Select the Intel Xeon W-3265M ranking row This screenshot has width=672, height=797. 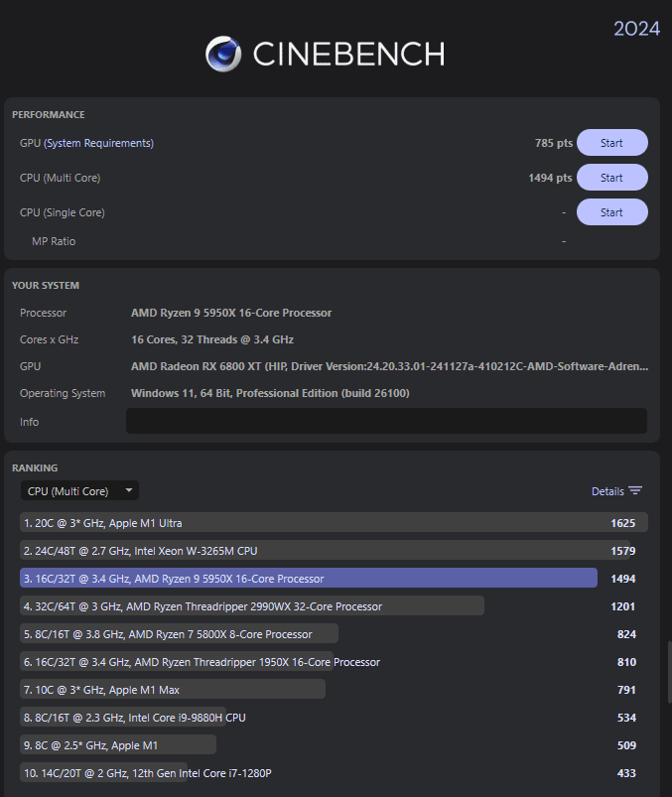pyautogui.click(x=334, y=551)
